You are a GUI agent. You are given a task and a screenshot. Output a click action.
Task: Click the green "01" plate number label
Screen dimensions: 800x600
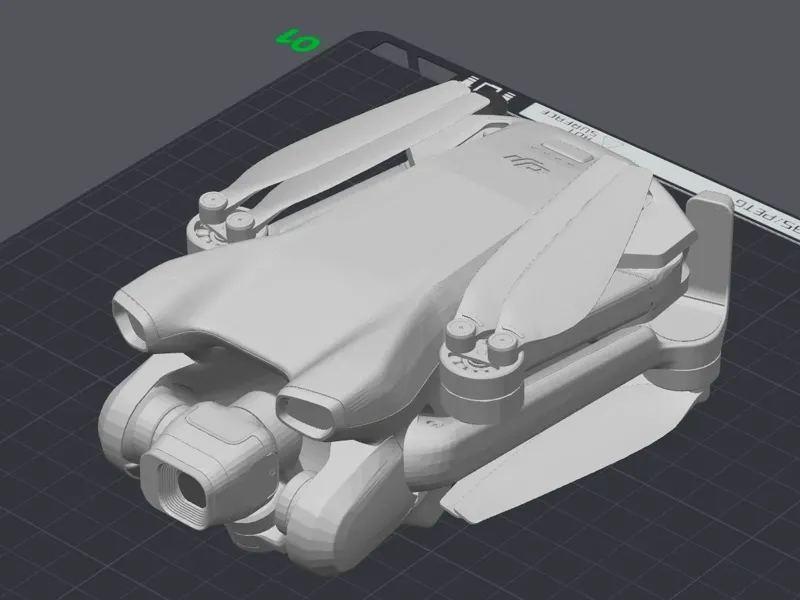pyautogui.click(x=298, y=41)
